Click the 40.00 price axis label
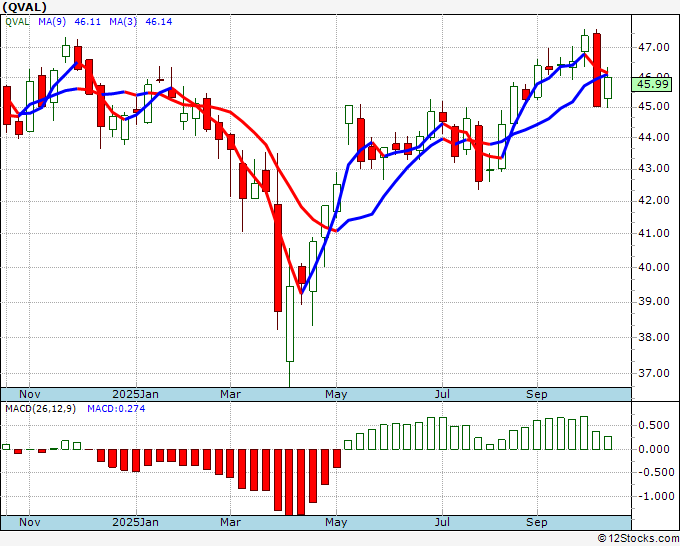Screen dimensions: 680x546 pos(654,267)
